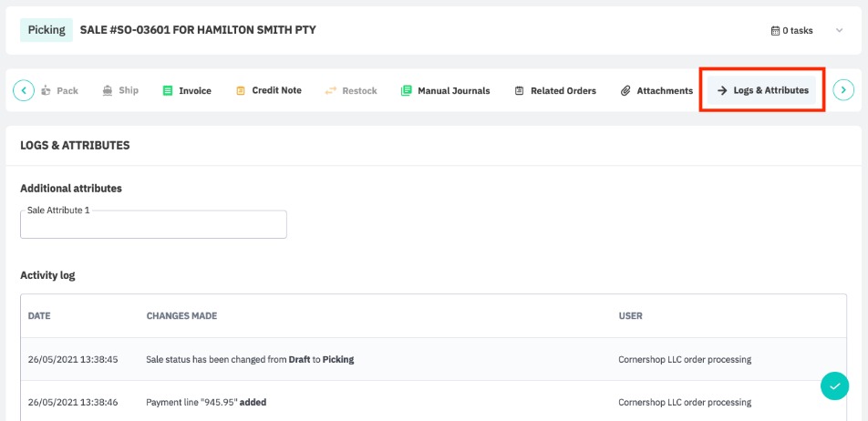868x421 pixels.
Task: Click the green checkmark floating button
Action: coord(834,386)
